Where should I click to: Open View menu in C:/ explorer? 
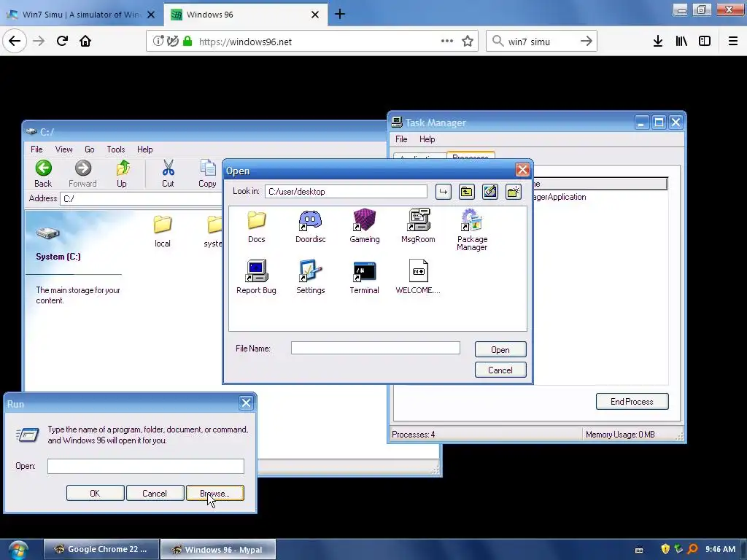[64, 149]
